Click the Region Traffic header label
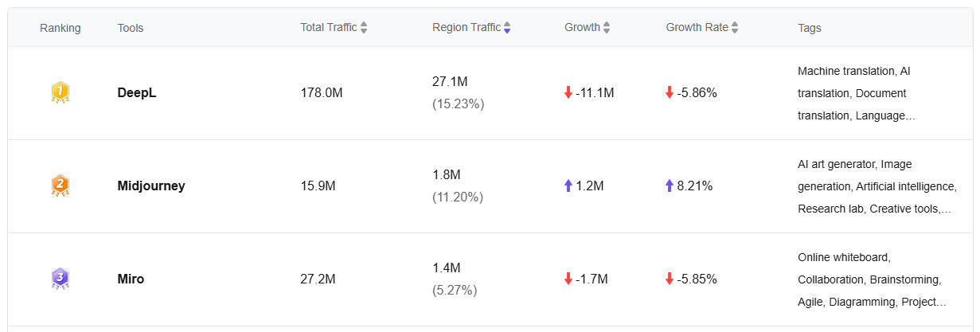The width and height of the screenshot is (980, 332). (467, 27)
